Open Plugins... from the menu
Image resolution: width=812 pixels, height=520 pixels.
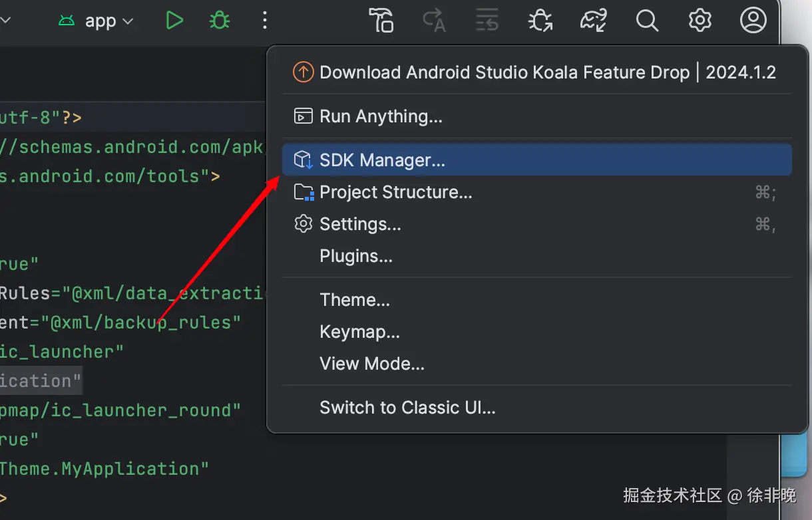point(356,256)
